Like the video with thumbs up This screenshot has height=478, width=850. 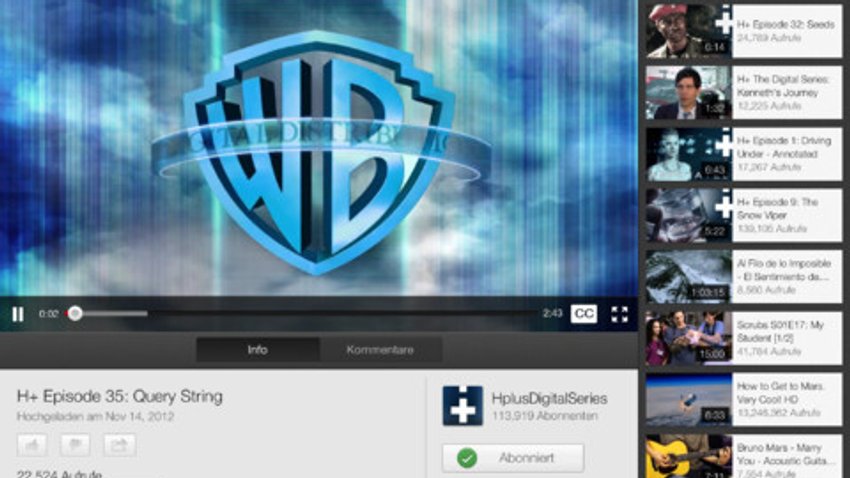point(32,445)
